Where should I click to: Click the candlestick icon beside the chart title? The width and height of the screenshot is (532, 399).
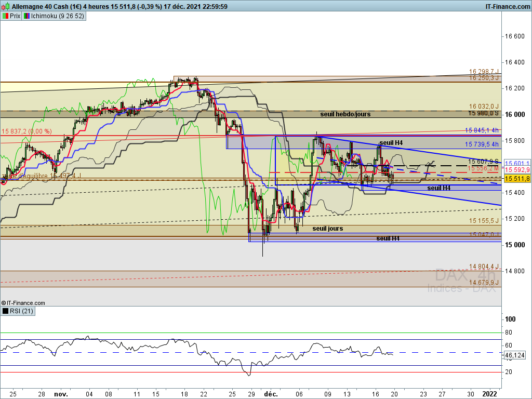tap(5, 6)
